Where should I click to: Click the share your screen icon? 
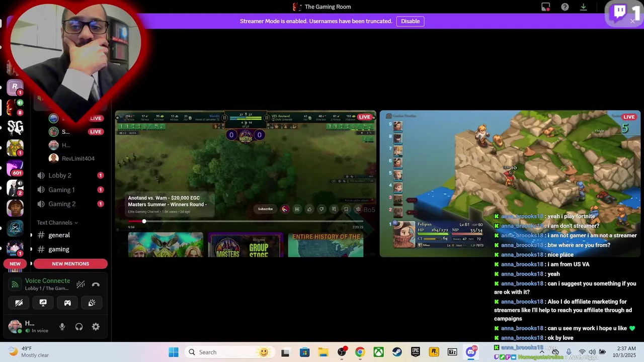click(x=43, y=303)
